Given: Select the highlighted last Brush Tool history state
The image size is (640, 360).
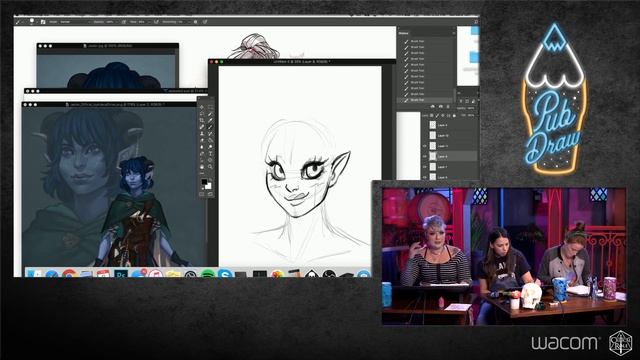Looking at the screenshot, I should pos(425,100).
